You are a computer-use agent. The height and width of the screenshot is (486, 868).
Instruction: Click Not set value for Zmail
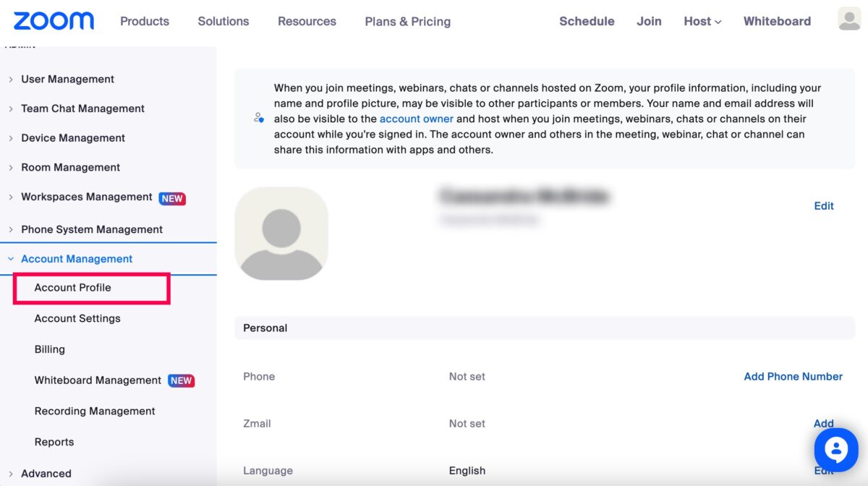click(x=467, y=424)
